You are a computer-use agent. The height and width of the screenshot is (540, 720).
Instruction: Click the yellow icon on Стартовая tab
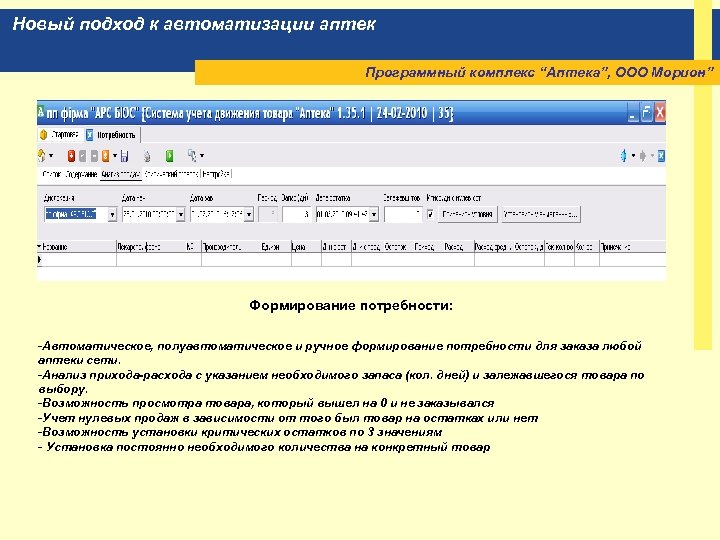tap(44, 135)
